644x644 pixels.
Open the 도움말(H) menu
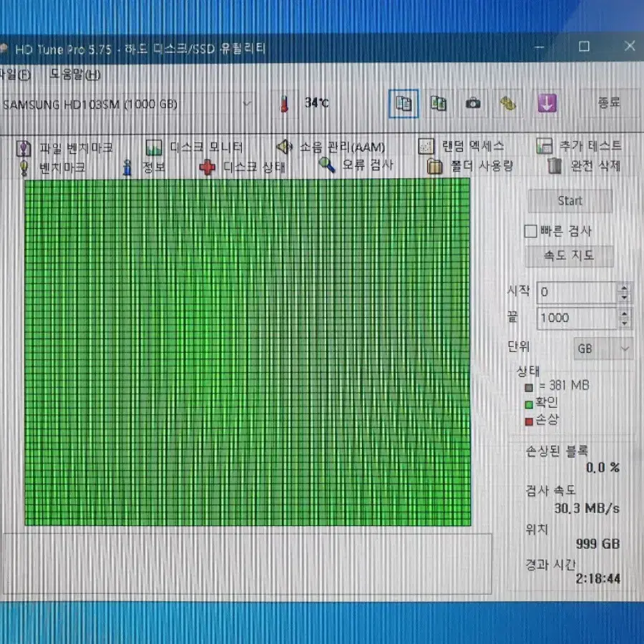point(75,74)
